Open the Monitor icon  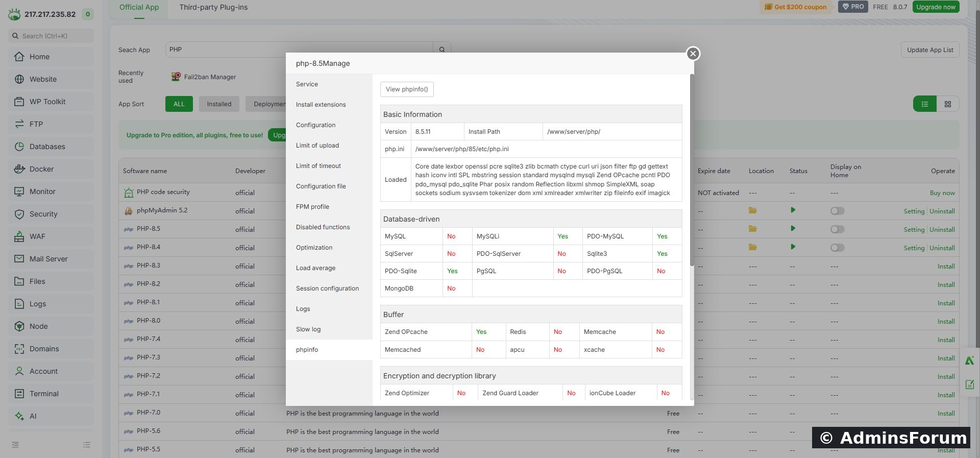click(19, 191)
